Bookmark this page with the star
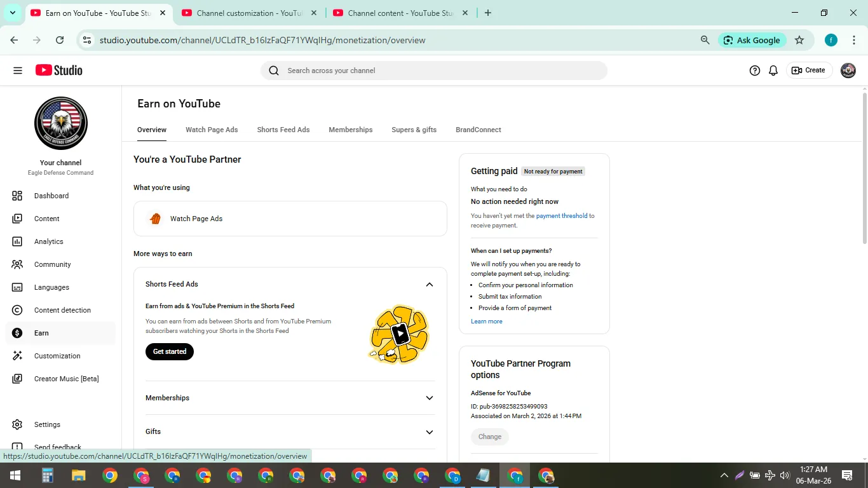Viewport: 868px width, 488px height. click(799, 40)
